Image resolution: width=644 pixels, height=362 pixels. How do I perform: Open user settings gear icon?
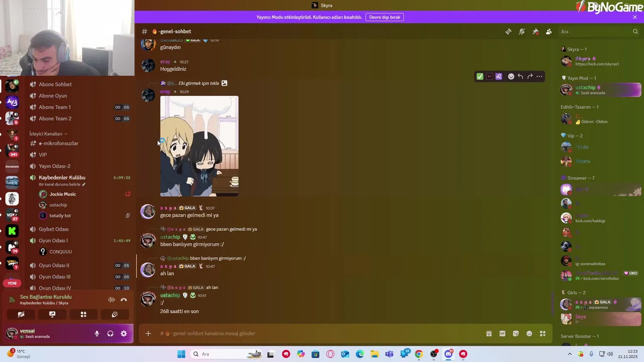tap(124, 333)
